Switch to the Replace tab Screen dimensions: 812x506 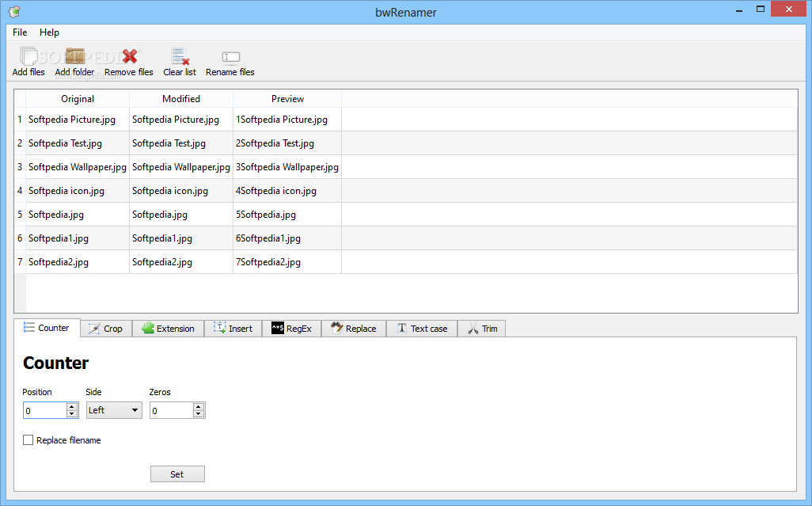[x=354, y=329]
